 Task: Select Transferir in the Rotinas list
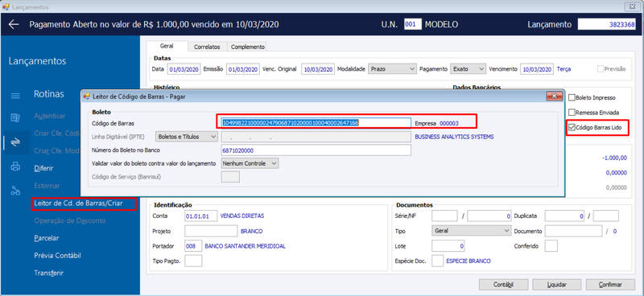click(x=49, y=273)
